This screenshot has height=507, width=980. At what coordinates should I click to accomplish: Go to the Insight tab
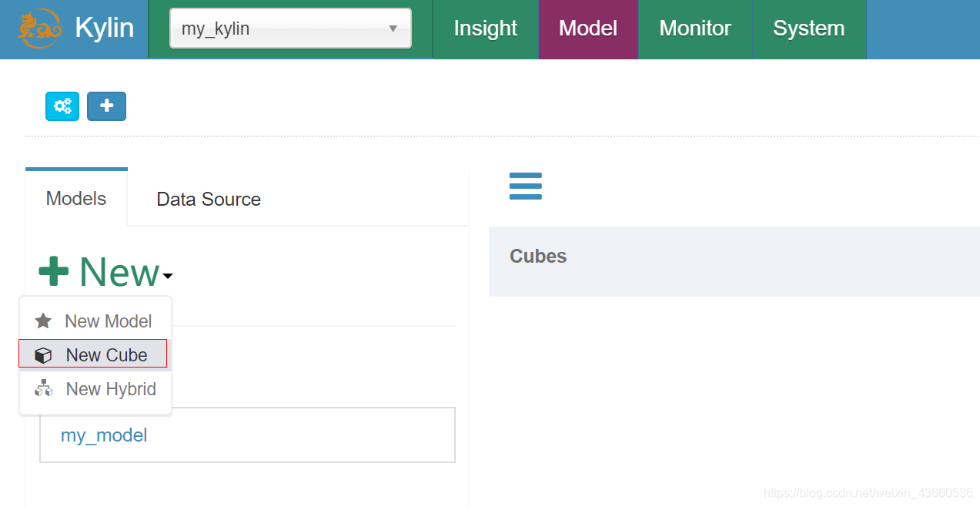pos(485,29)
